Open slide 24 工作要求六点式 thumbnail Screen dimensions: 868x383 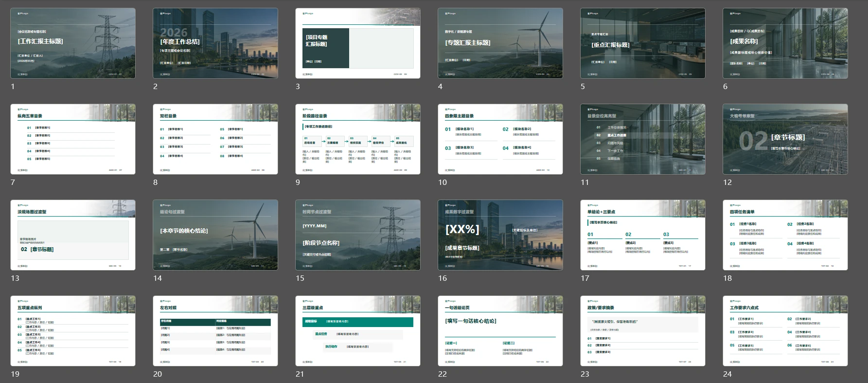[x=785, y=331]
